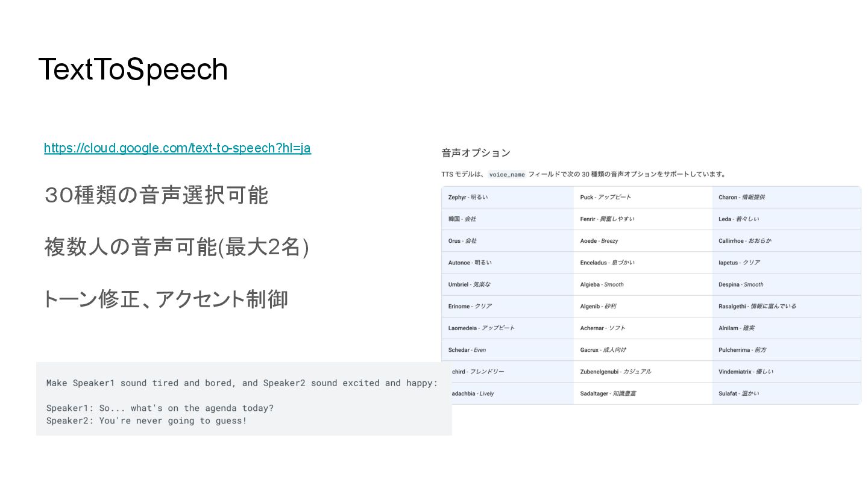Screen dimensions: 868x488
Task: Select the '複数人の音声可能(最大2名)' line
Action: 177,247
